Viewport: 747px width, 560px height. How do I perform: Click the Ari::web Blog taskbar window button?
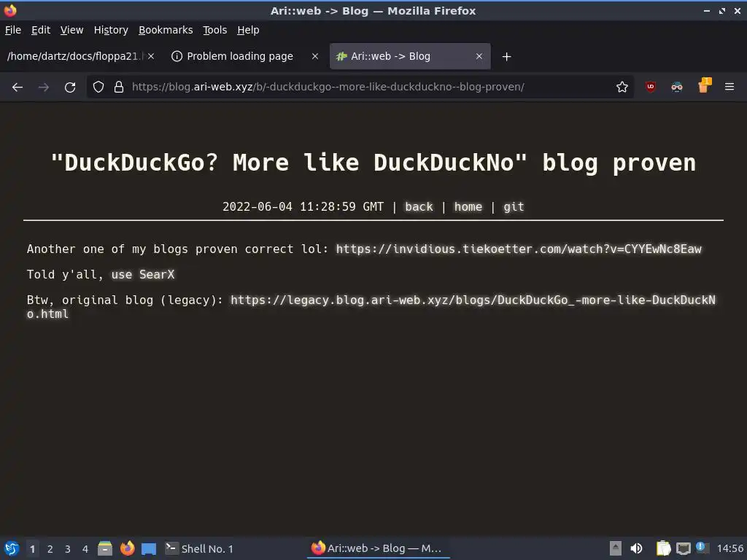click(379, 548)
